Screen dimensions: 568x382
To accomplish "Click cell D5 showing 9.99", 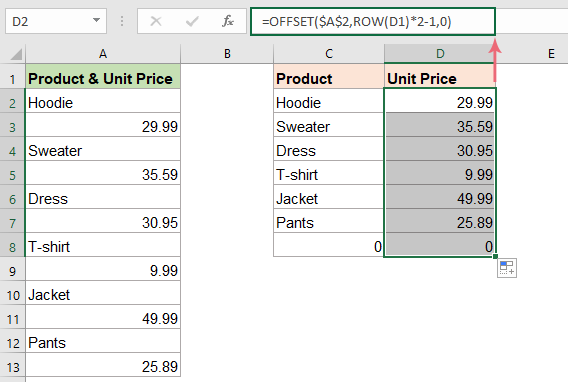I will coord(440,173).
